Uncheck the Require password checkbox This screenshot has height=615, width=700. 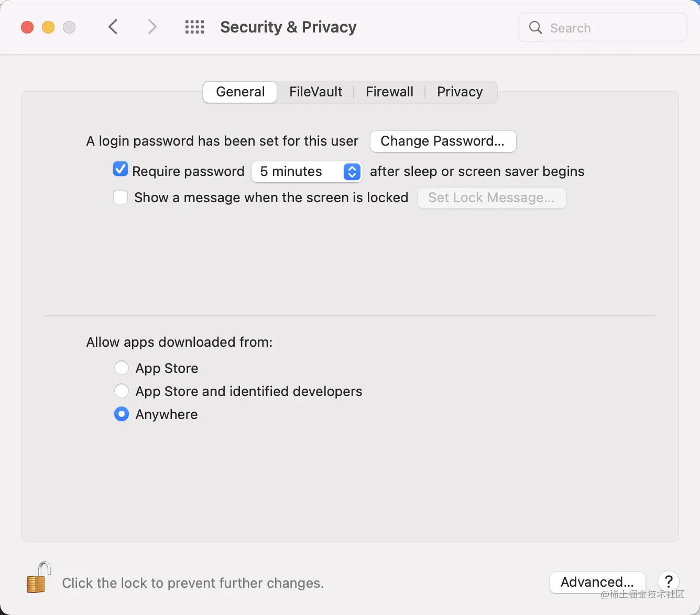click(x=121, y=169)
